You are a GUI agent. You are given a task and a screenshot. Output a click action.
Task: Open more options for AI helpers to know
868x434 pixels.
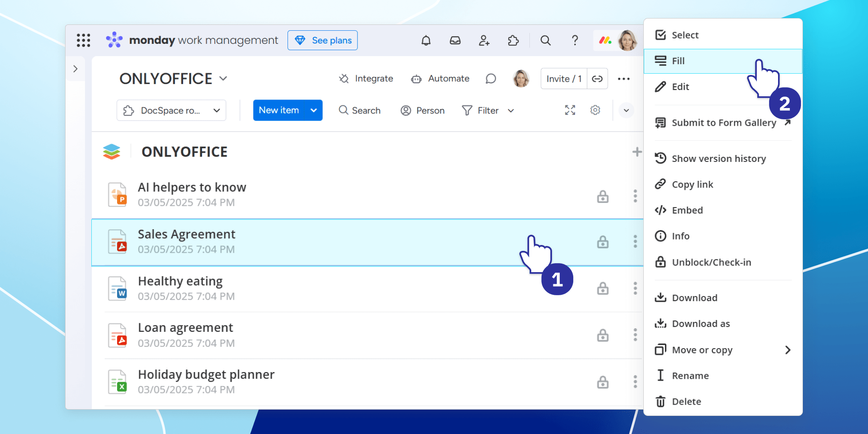(635, 196)
